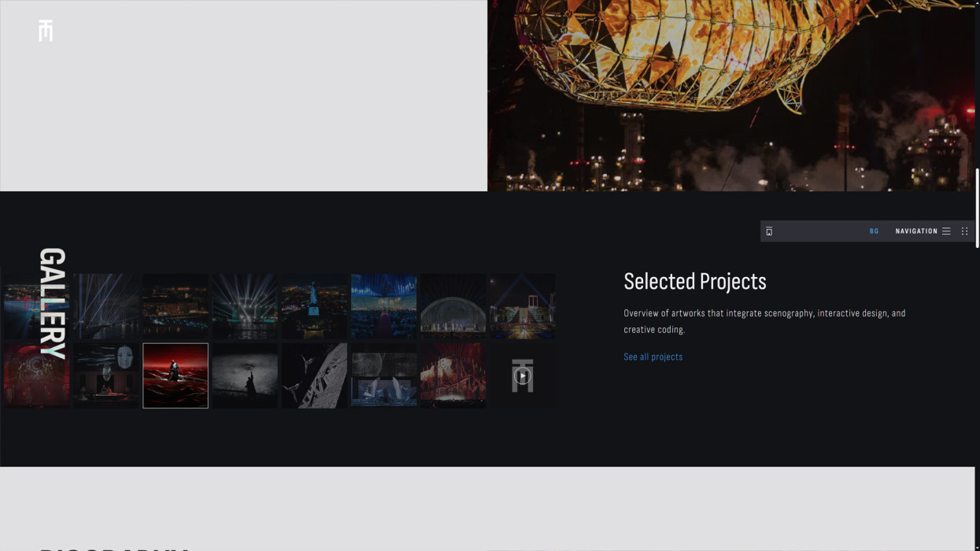This screenshot has width=980, height=551.
Task: Open the white mask stage thumbnail
Action: click(106, 375)
